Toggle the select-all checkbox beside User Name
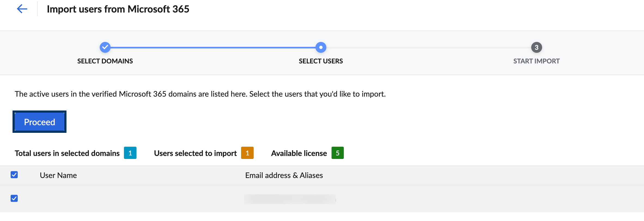 coord(14,175)
